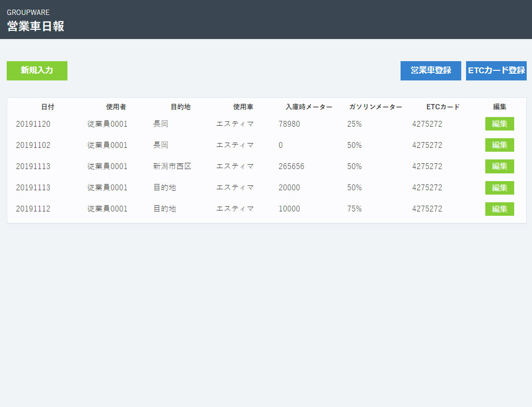Click the 使用車 column header
This screenshot has height=407, width=532.
[243, 107]
